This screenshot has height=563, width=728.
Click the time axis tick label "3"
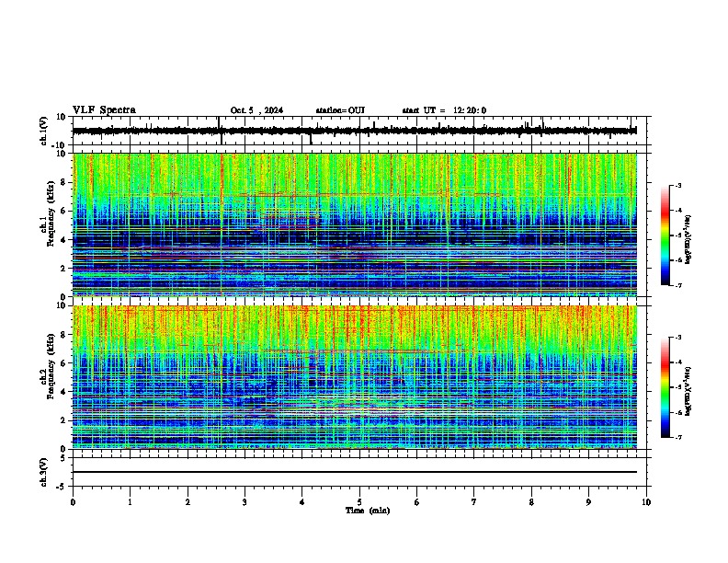(245, 502)
